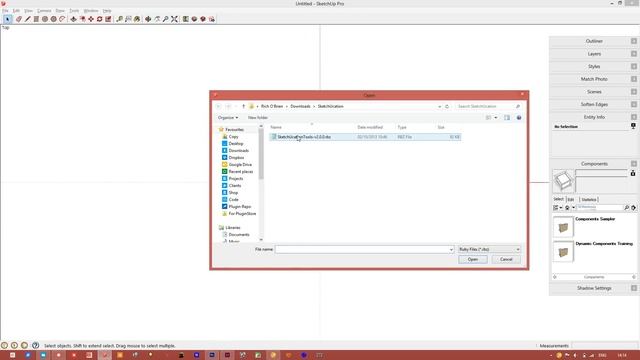Open the Window menu
This screenshot has height=360, width=640.
click(x=91, y=11)
